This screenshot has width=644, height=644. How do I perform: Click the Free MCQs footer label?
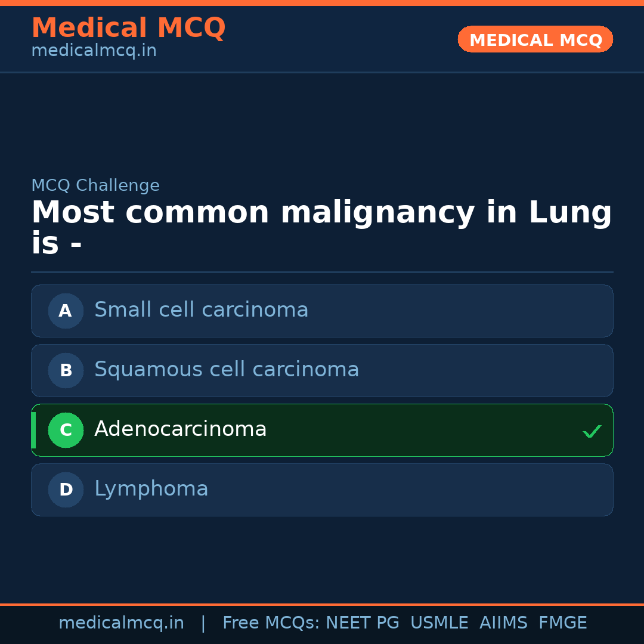[x=270, y=623]
